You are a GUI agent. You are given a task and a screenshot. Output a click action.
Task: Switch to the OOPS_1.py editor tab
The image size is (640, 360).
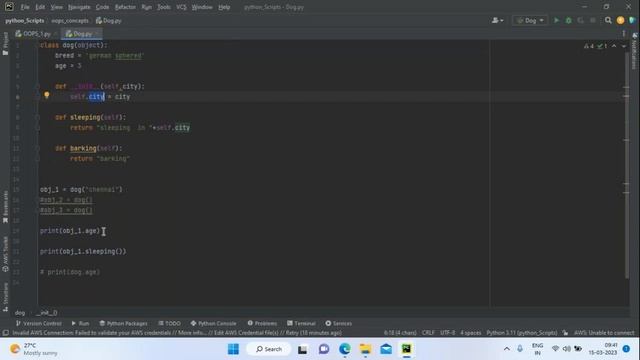pyautogui.click(x=36, y=33)
